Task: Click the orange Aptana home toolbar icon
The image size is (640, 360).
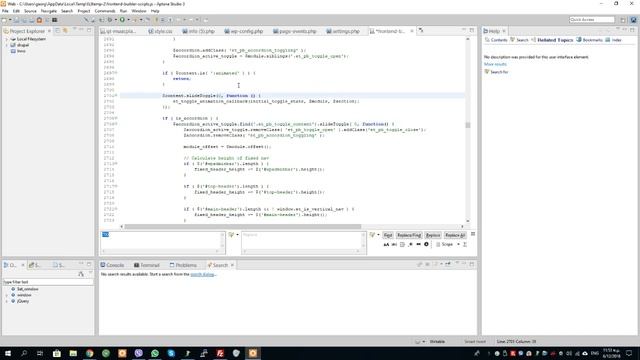Action: [40, 20]
